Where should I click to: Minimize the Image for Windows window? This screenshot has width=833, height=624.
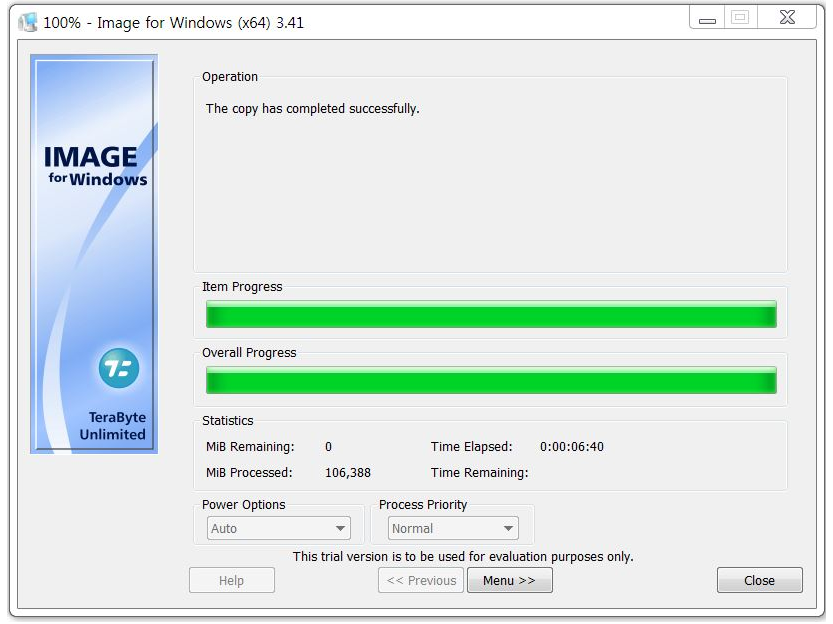point(707,18)
